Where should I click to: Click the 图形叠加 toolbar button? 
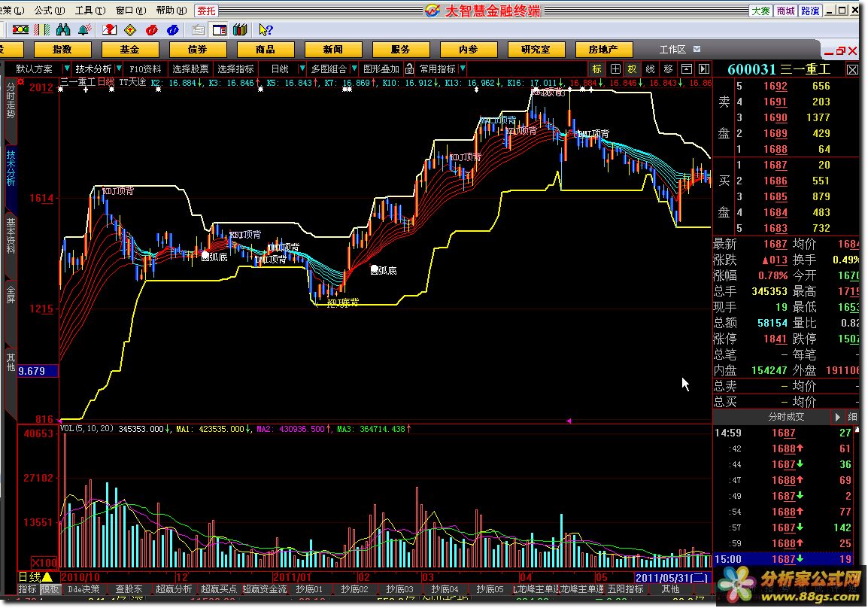pos(381,68)
